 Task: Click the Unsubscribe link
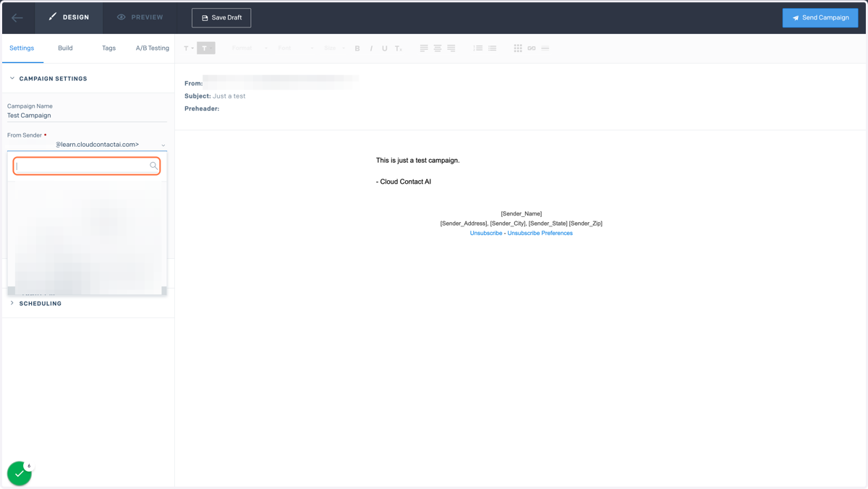click(486, 233)
